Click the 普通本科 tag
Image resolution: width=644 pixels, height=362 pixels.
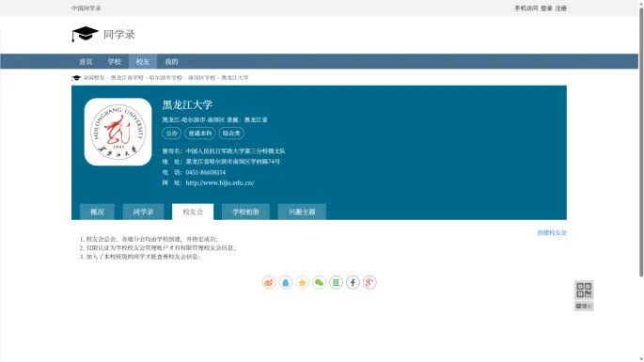pos(200,134)
